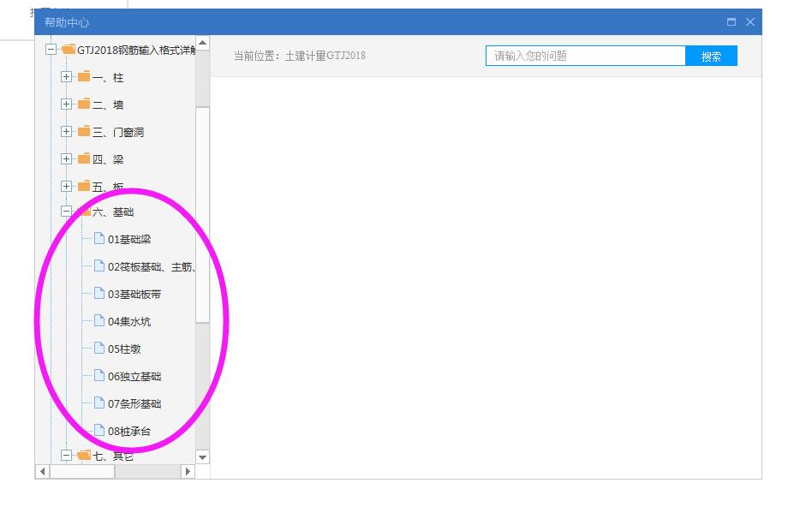Click the horizontal scrollbar thumb of the tree
This screenshot has width=812, height=507.
(82, 471)
